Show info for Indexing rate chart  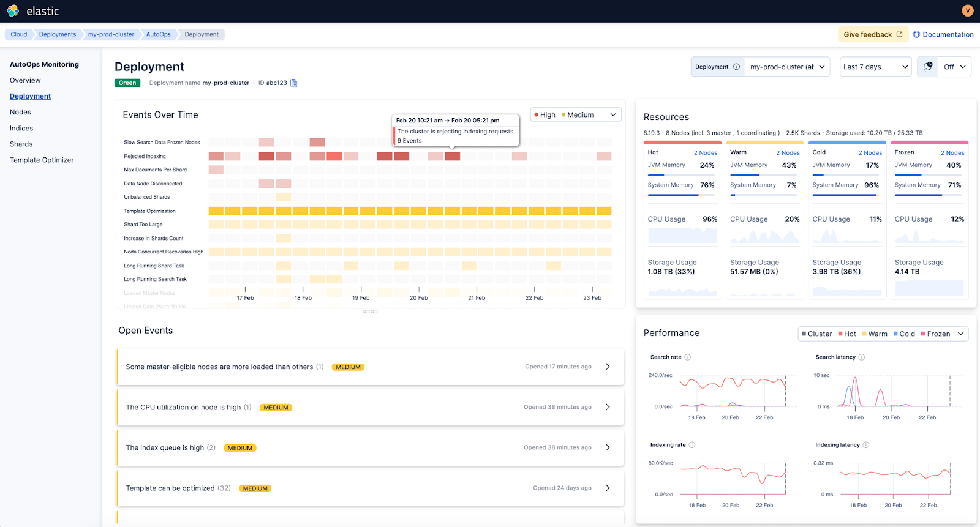coord(692,445)
